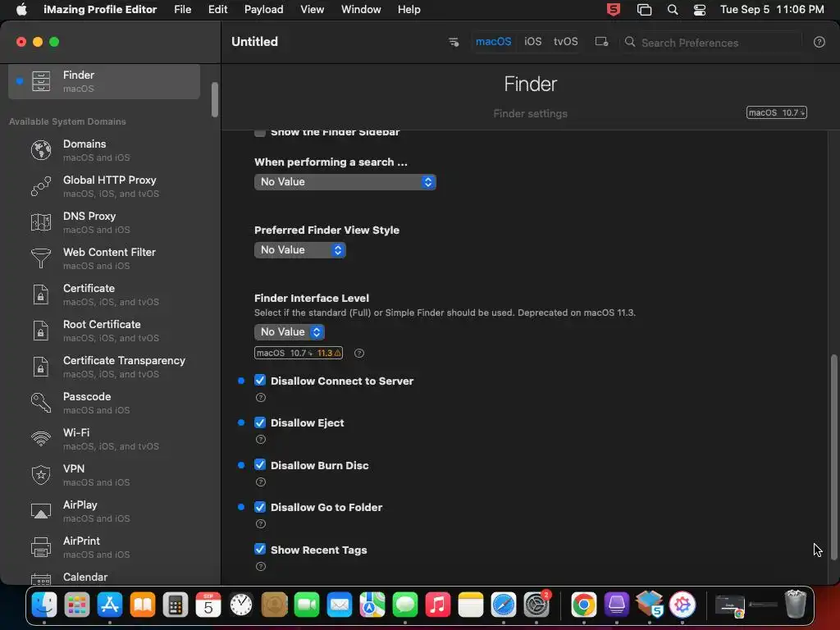Switch to the iOS platform tab
Viewport: 840px width, 630px height.
click(532, 42)
